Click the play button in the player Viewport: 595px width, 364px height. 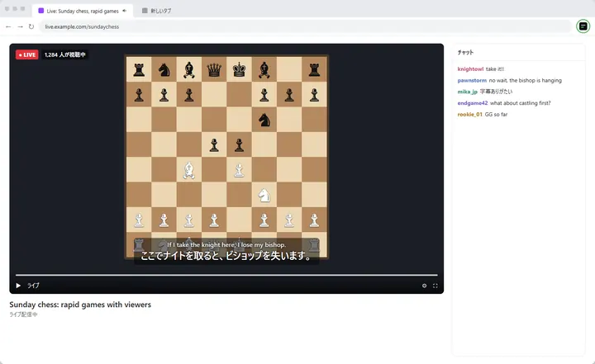18,286
